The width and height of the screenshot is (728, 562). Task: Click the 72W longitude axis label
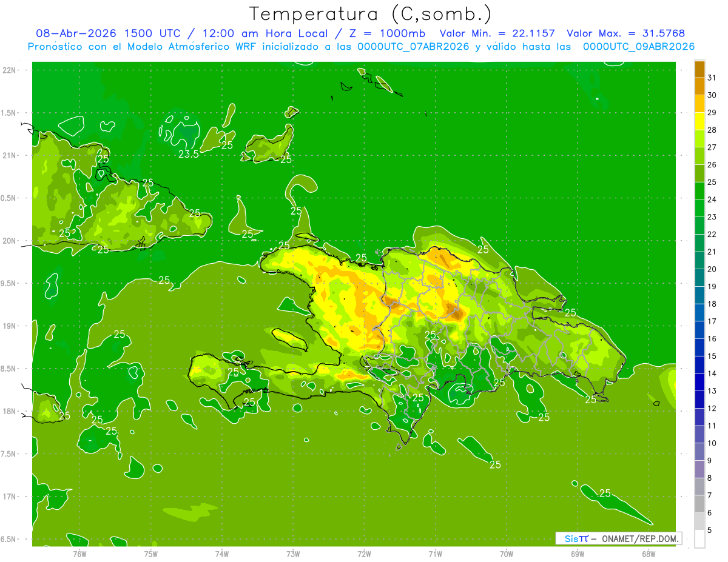[364, 554]
